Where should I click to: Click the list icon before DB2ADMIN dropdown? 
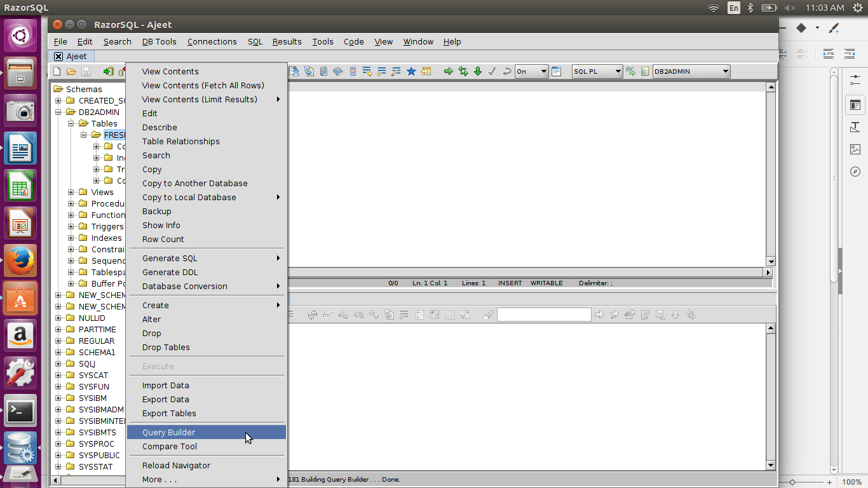[645, 72]
